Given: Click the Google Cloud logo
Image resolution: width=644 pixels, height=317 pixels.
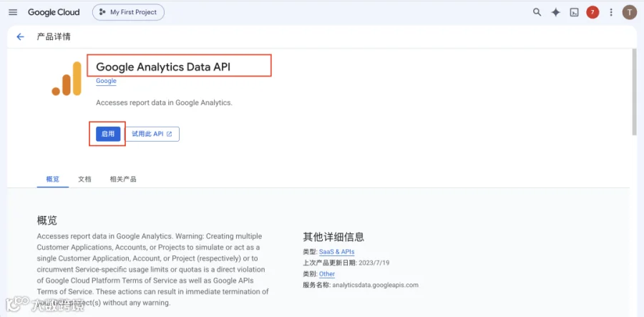Looking at the screenshot, I should pyautogui.click(x=54, y=12).
